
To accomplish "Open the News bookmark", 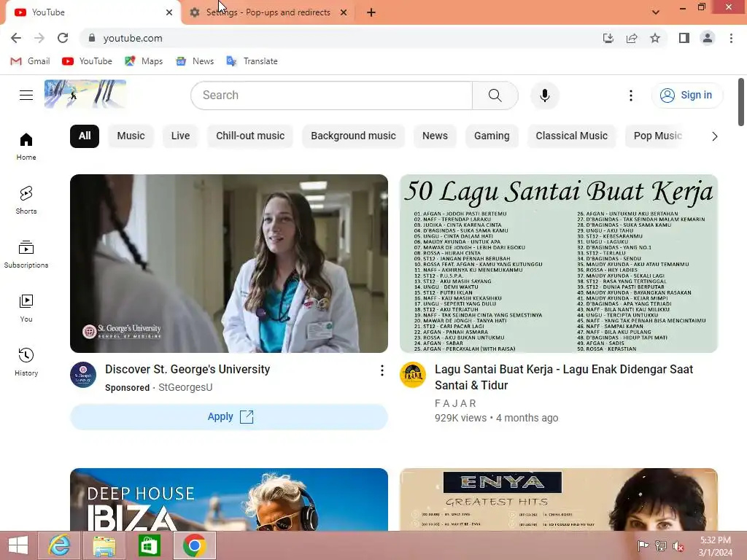I will click(x=195, y=61).
